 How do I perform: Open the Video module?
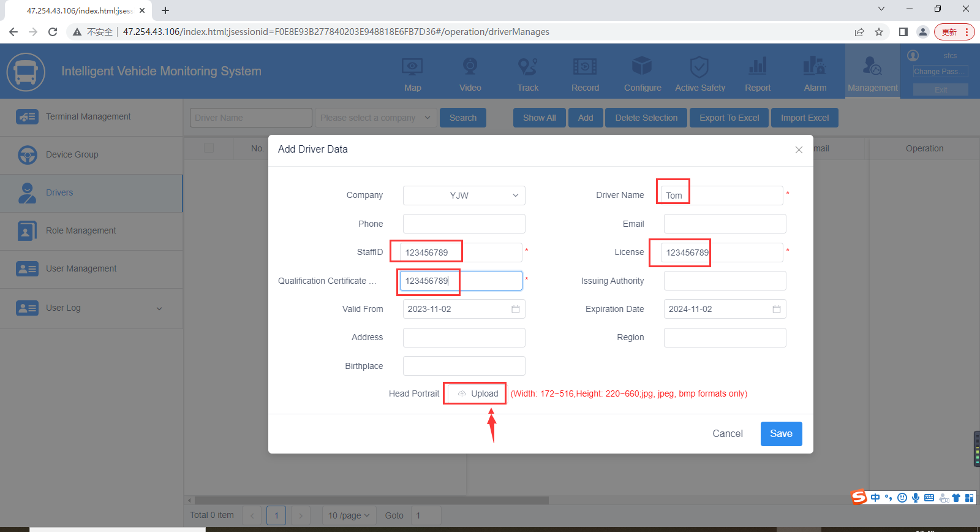[470, 74]
